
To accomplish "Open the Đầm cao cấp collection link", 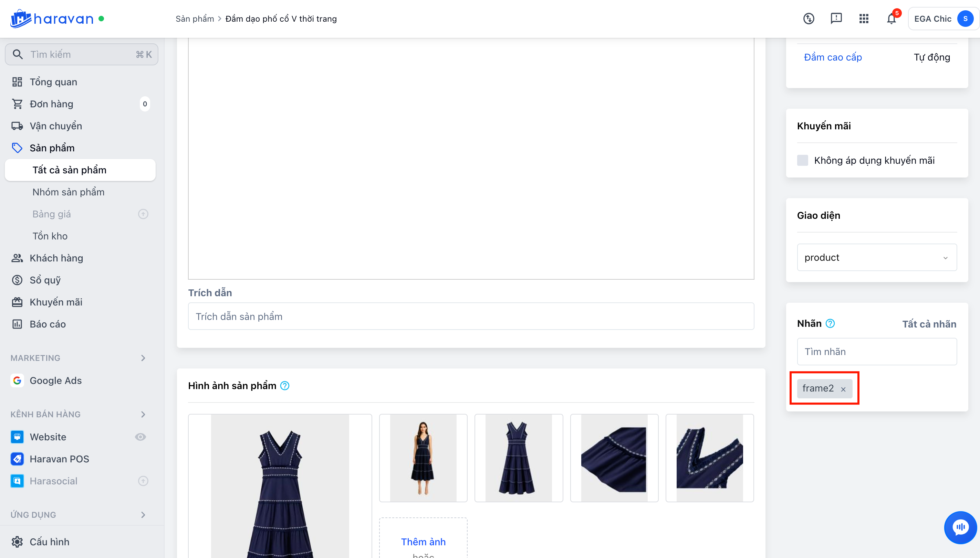I will click(833, 57).
